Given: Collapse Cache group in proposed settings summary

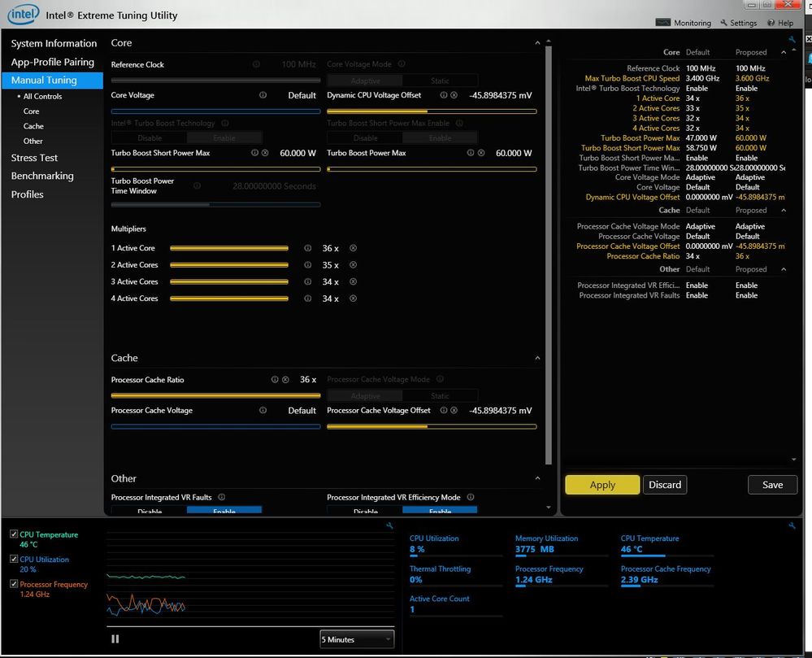Looking at the screenshot, I should point(783,211).
